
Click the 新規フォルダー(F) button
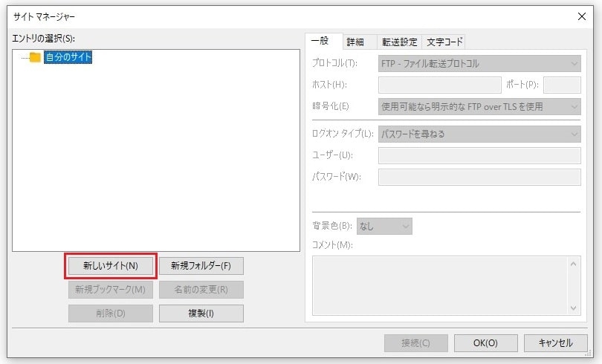(201, 265)
